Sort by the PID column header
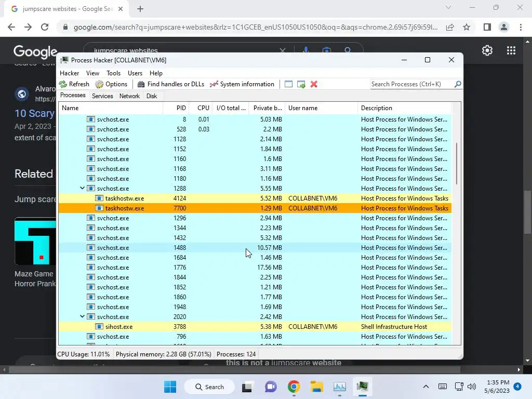 pos(176,108)
